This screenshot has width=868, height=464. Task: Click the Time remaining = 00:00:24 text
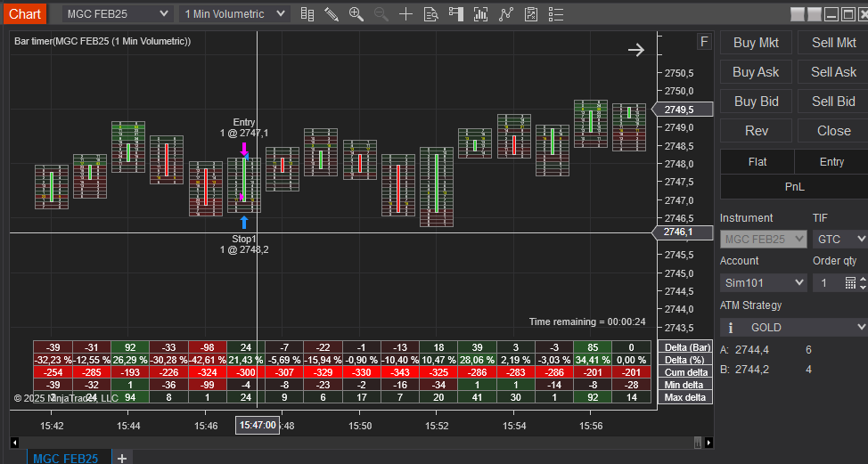coord(586,322)
